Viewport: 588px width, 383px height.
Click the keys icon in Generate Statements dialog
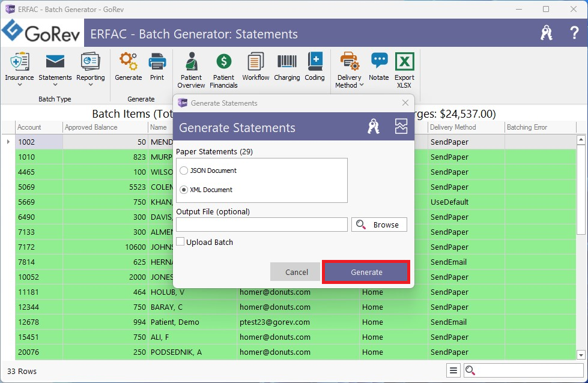click(374, 126)
